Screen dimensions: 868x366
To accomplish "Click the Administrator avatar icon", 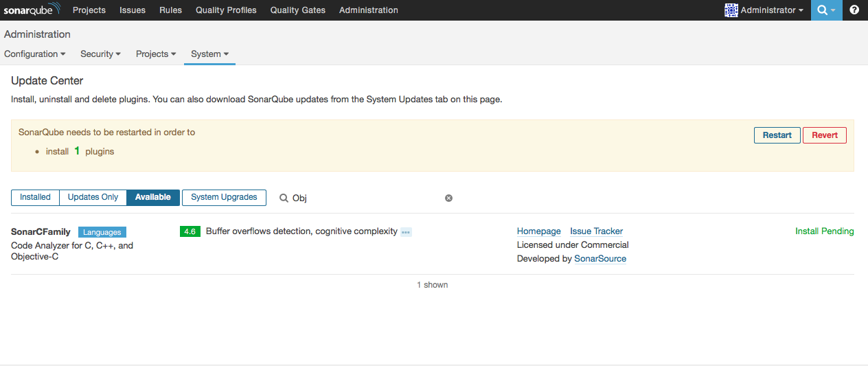I will (731, 10).
